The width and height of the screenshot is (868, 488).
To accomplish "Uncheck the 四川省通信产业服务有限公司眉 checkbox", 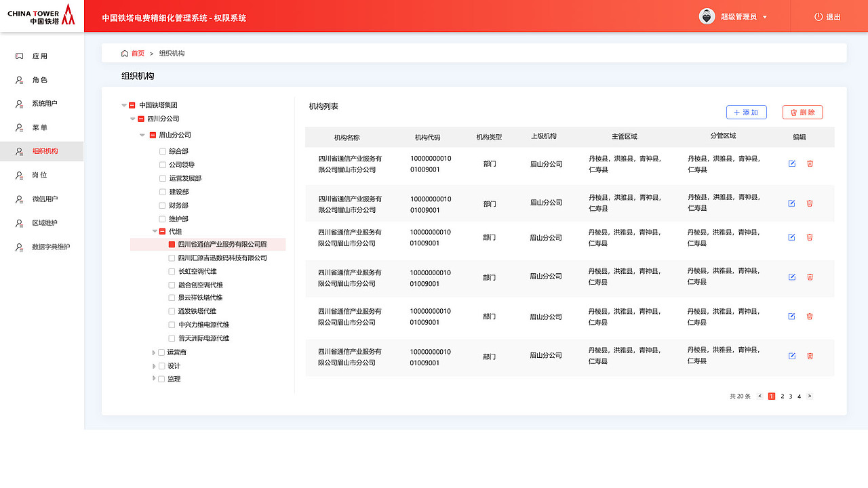I will (172, 245).
